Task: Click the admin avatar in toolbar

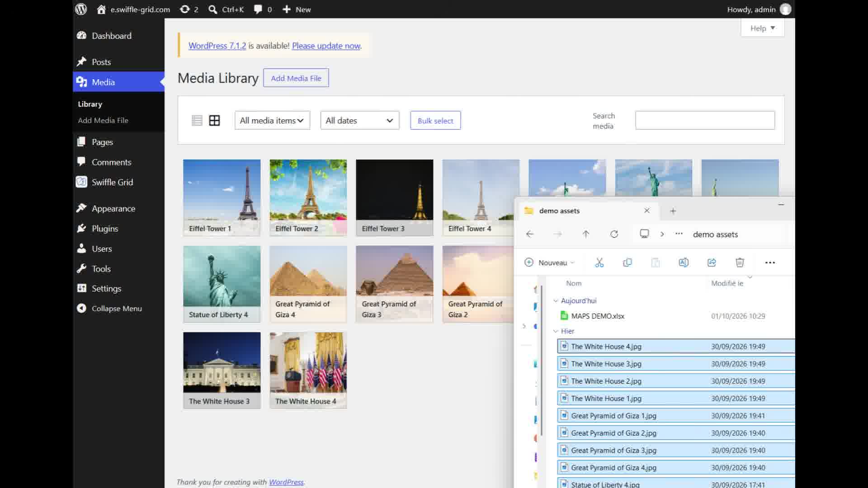Action: pos(786,9)
